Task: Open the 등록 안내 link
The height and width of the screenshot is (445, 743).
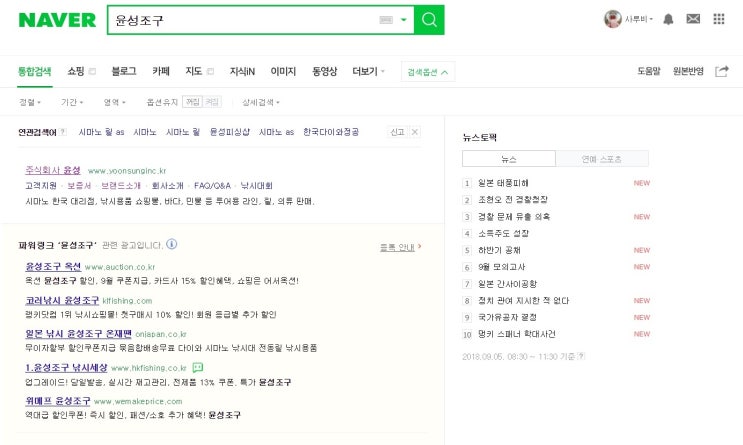Action: [400, 247]
